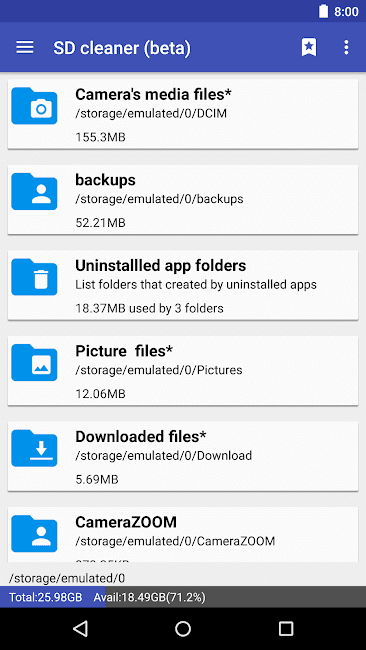Tap the Android back button

point(80,628)
